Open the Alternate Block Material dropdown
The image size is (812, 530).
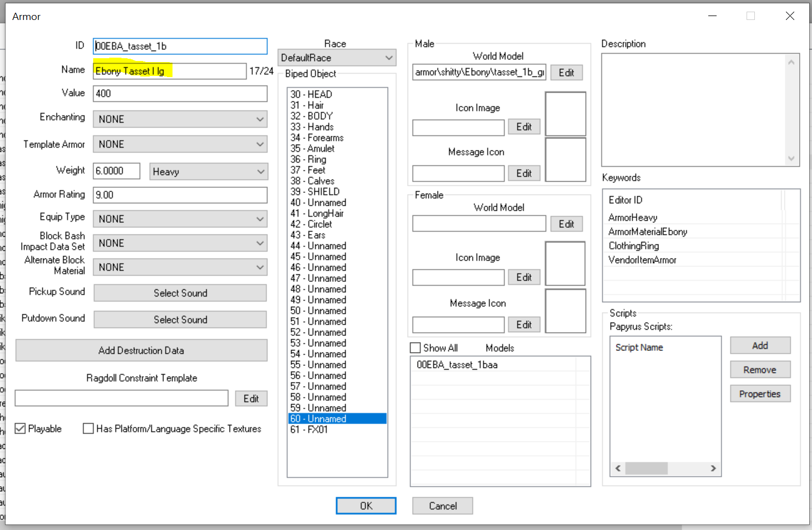coord(180,267)
